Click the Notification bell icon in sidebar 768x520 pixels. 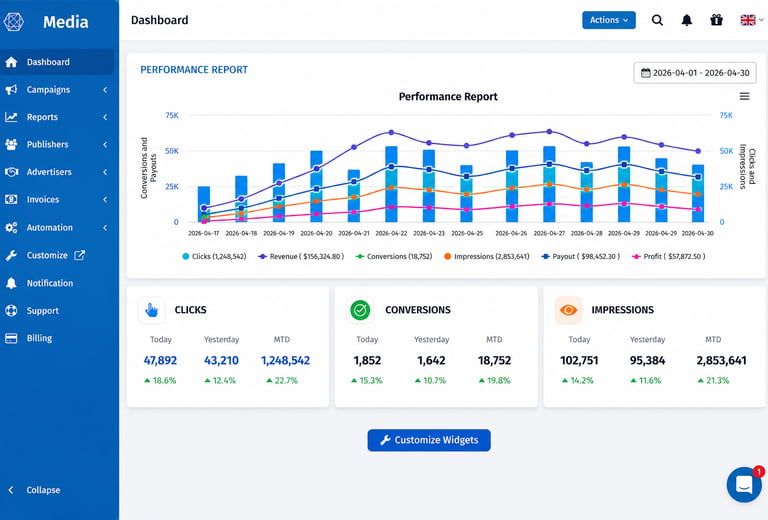pyautogui.click(x=11, y=283)
